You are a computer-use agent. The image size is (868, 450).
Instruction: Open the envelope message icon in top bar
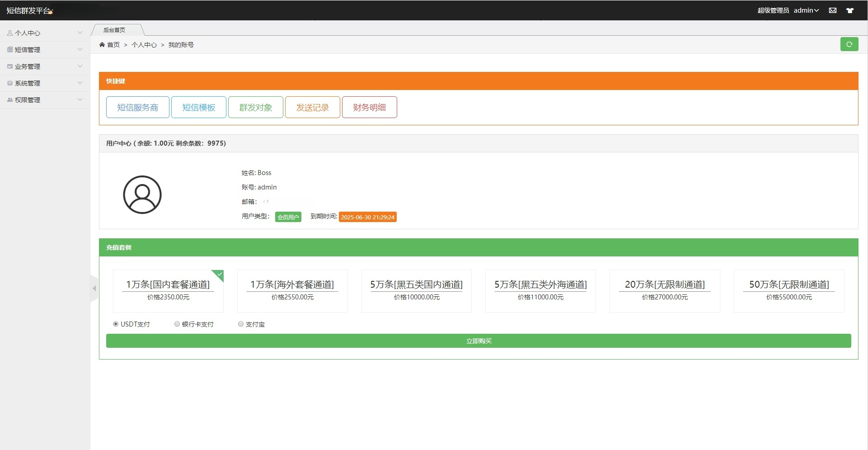point(833,10)
